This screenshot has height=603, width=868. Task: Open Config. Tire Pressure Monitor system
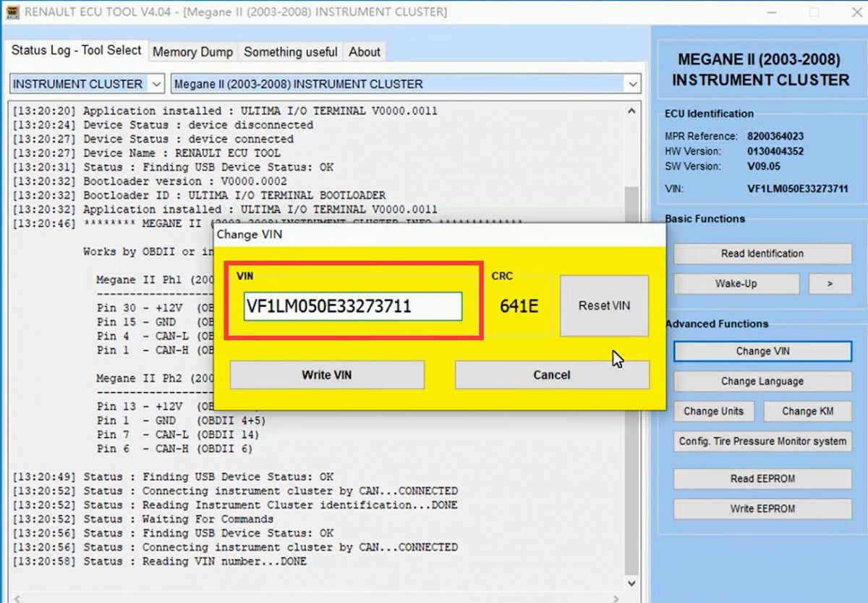[762, 441]
